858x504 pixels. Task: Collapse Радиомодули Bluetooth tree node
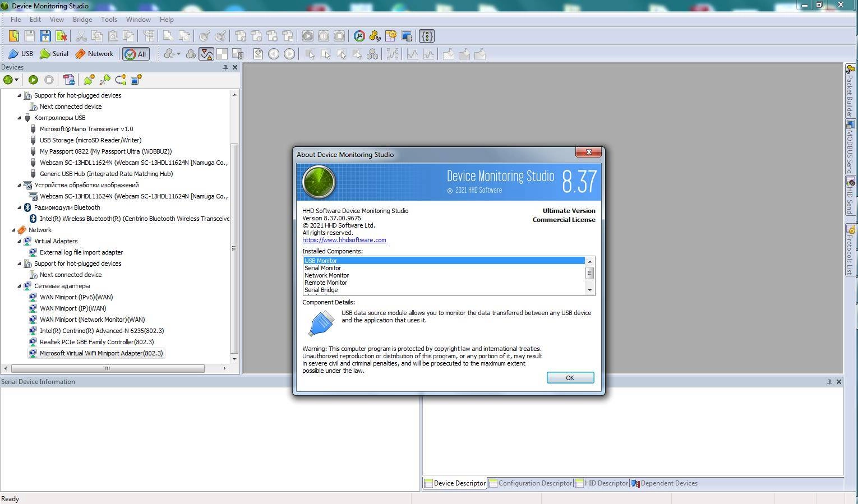(19, 207)
